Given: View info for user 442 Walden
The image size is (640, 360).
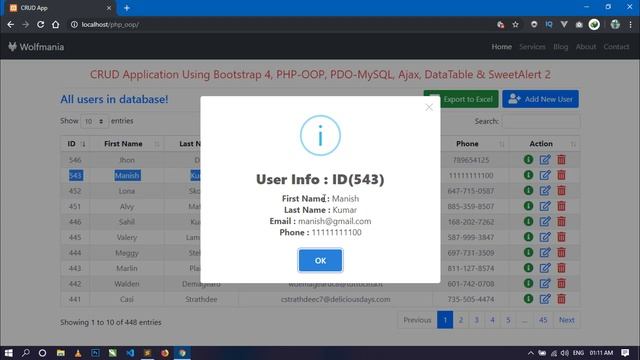Looking at the screenshot, I should point(529,284).
